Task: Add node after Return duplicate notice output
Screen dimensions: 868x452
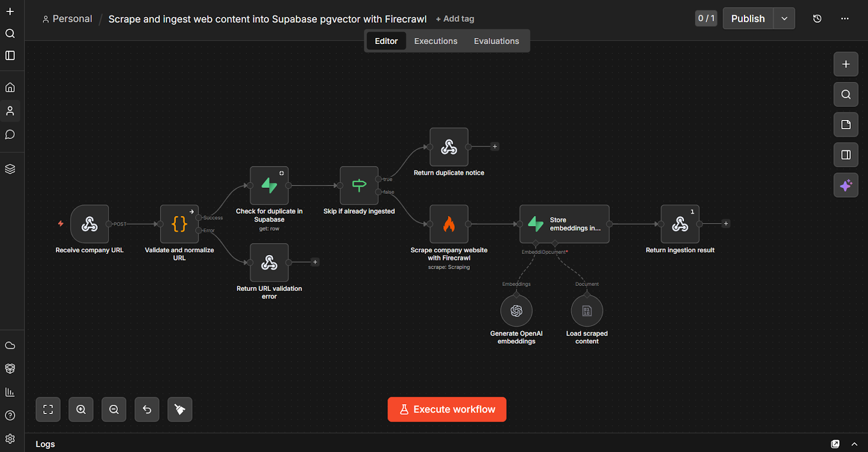Action: pyautogui.click(x=494, y=147)
